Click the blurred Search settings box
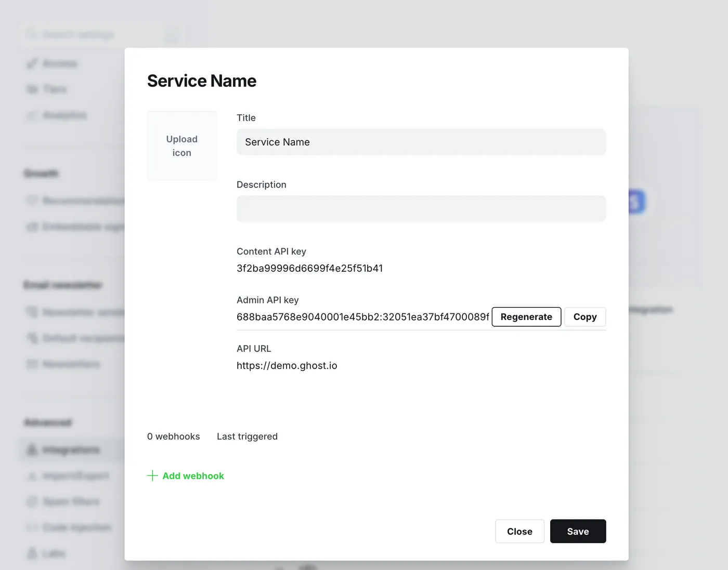The image size is (728, 570). [103, 35]
